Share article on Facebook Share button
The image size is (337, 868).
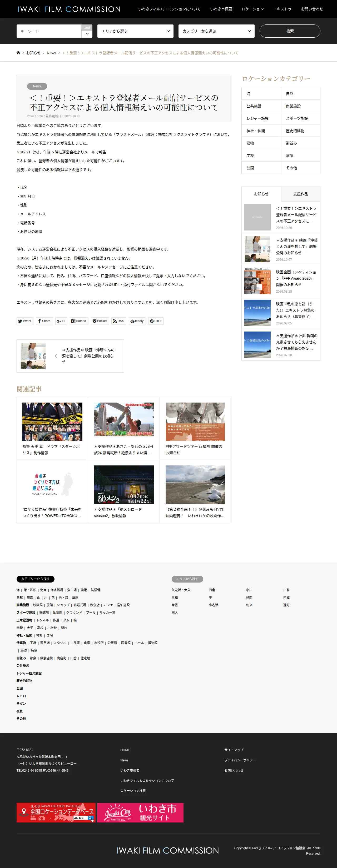tap(44, 321)
